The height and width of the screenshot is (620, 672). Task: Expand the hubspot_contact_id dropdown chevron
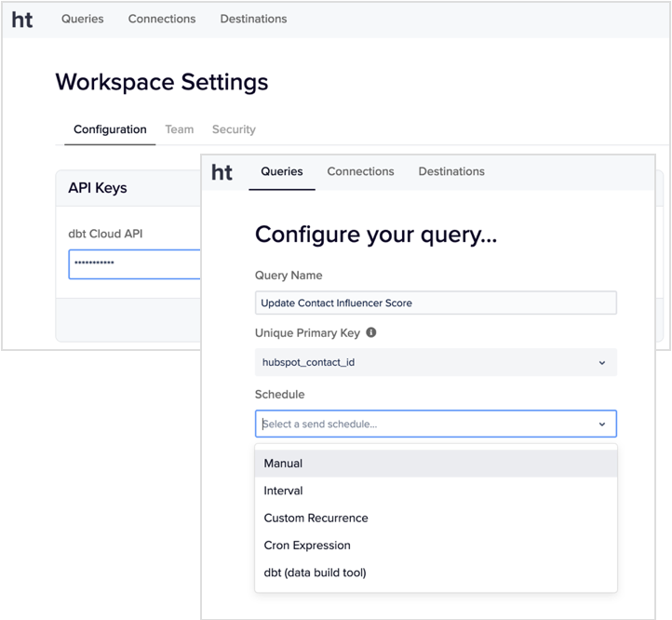601,362
